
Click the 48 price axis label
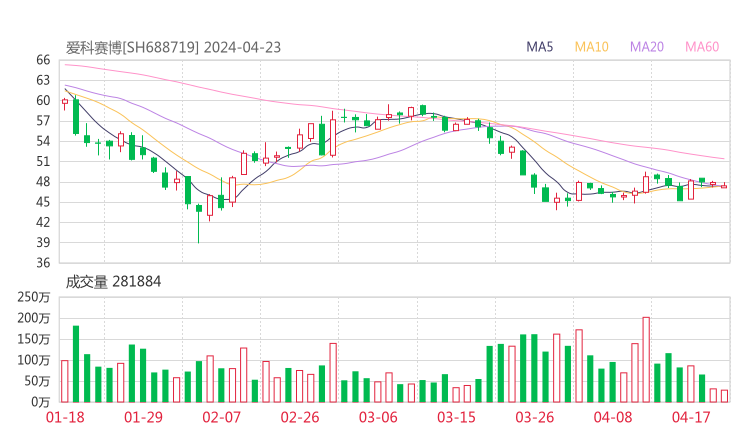[x=43, y=182]
